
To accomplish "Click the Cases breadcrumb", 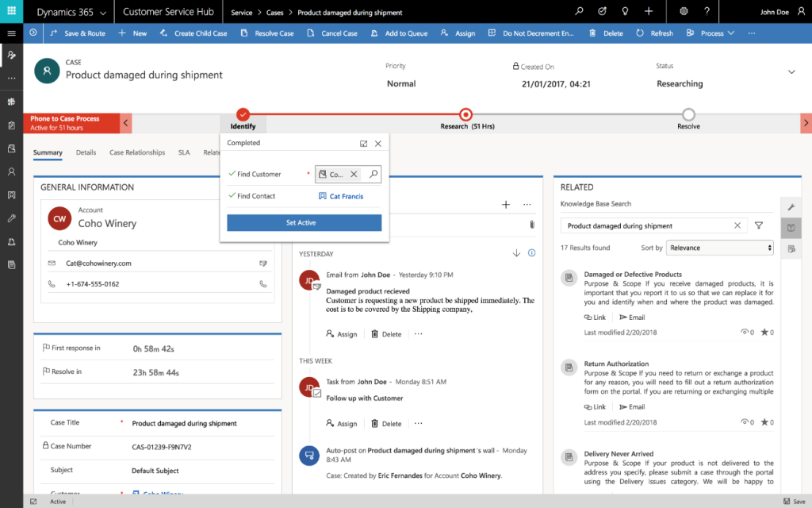I will [274, 13].
